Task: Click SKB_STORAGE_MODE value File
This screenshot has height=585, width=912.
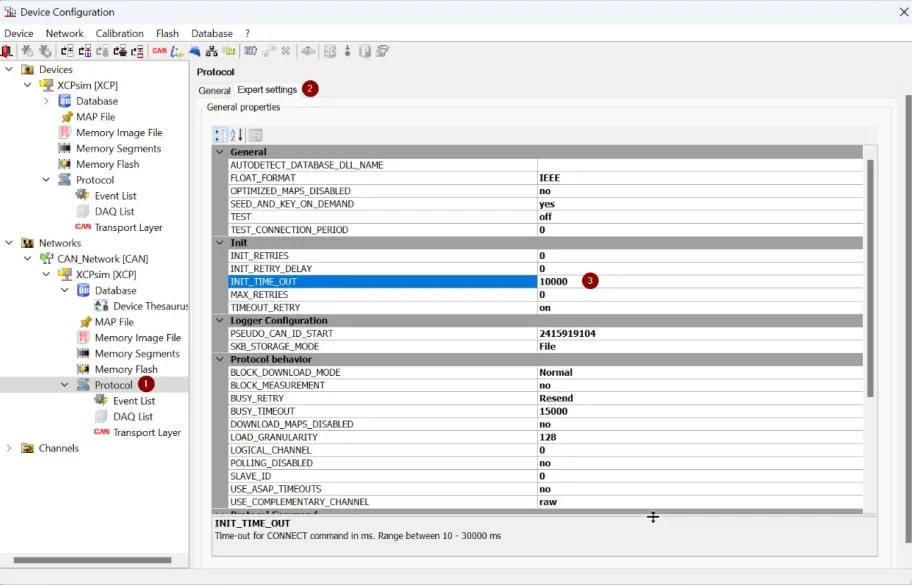Action: pyautogui.click(x=700, y=347)
